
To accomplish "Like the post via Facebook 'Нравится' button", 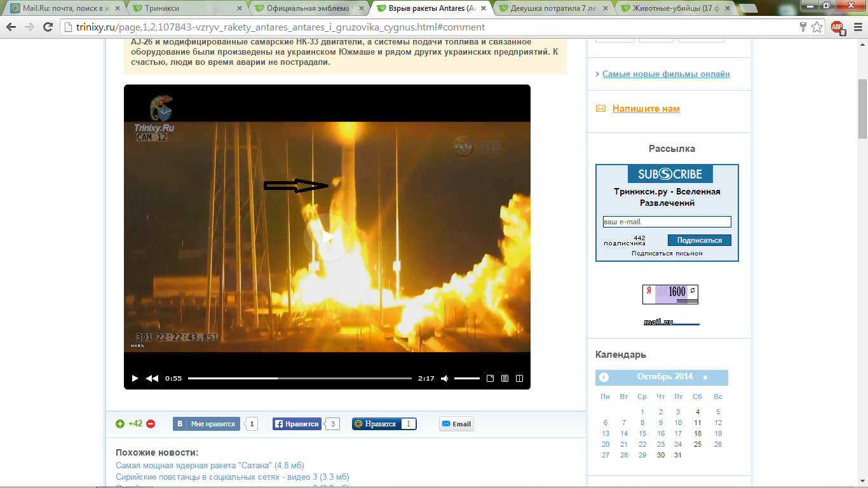I will click(296, 424).
